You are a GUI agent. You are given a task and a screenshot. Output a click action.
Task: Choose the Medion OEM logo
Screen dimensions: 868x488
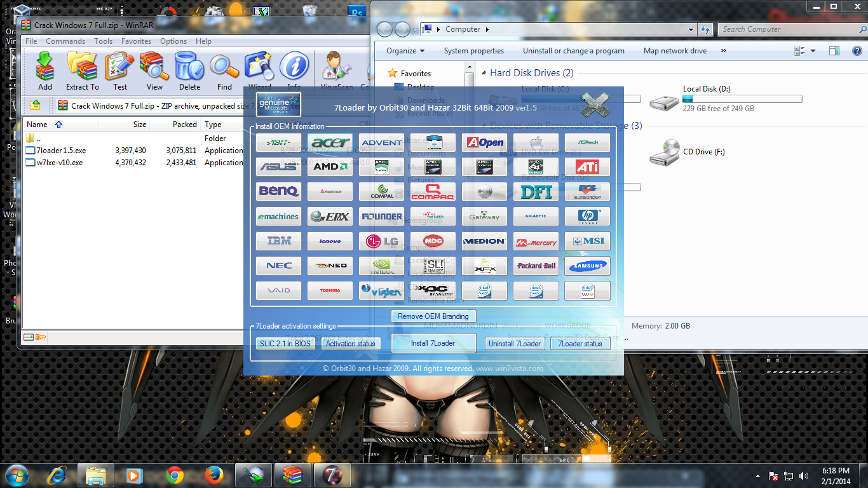click(485, 241)
